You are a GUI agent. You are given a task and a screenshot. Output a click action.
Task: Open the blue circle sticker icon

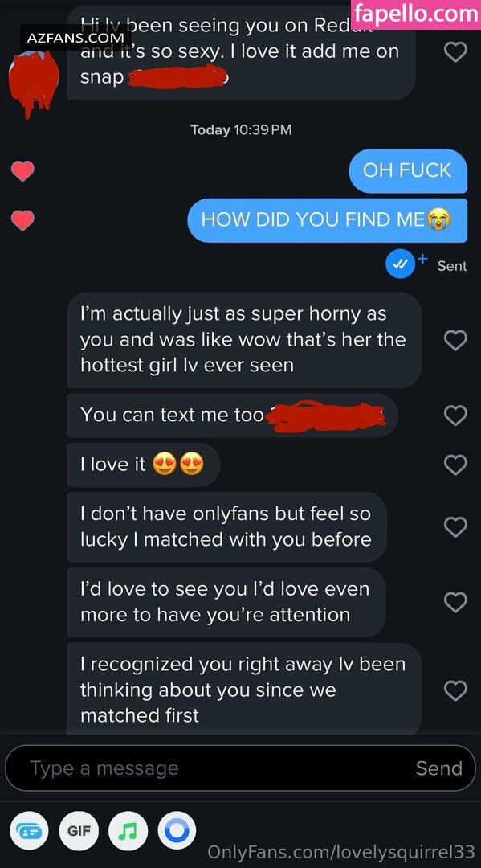coord(177,831)
